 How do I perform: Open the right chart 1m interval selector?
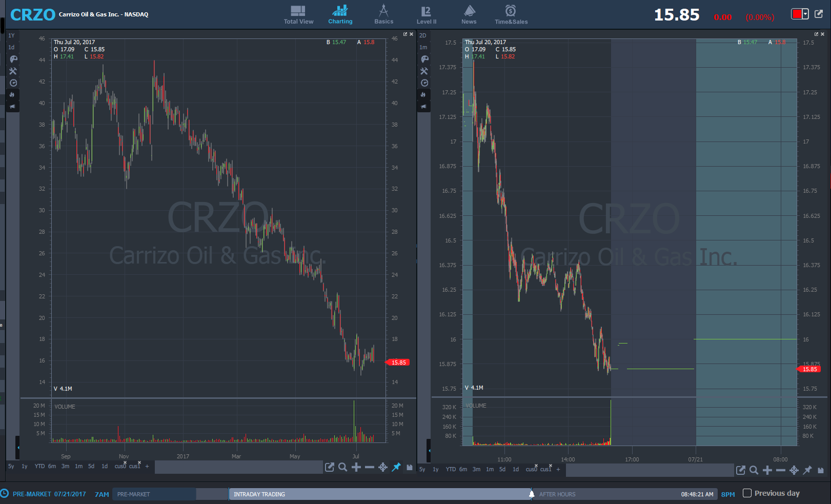tap(423, 47)
